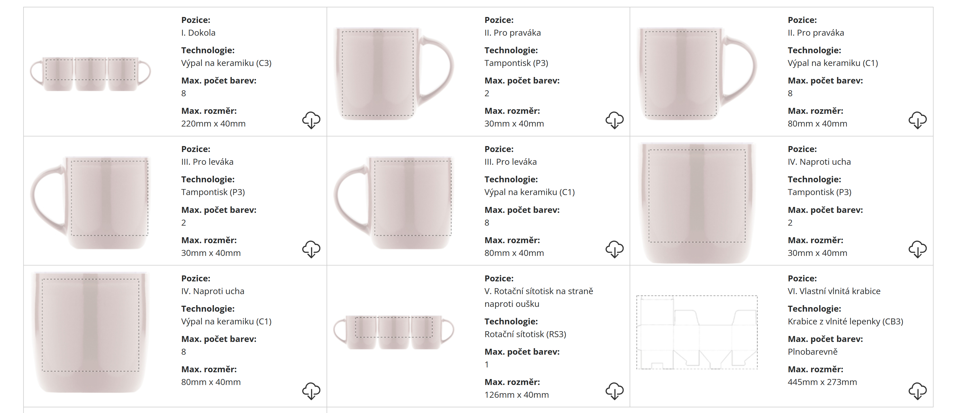The image size is (980, 413).
Task: Click mug image for Pro praváka Výpal (C1)
Action: 696,74
